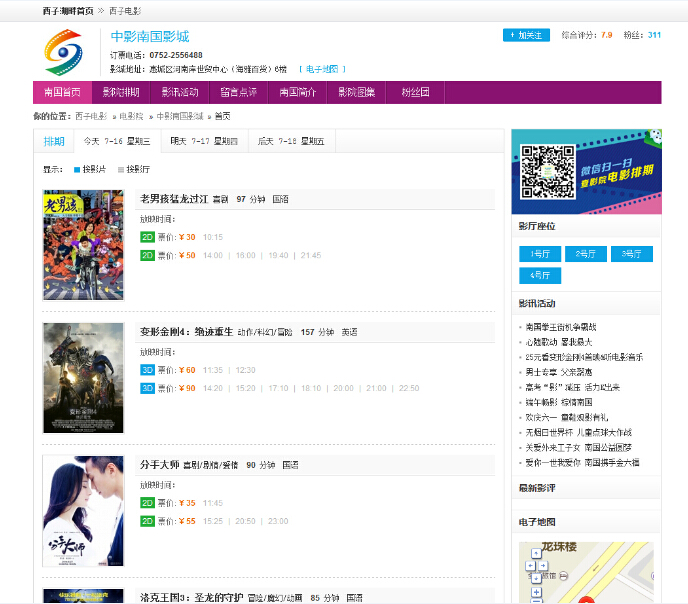Image resolution: width=688 pixels, height=604 pixels.
Task: Select the 23:00 showtime for 分手大师
Action: click(x=278, y=521)
